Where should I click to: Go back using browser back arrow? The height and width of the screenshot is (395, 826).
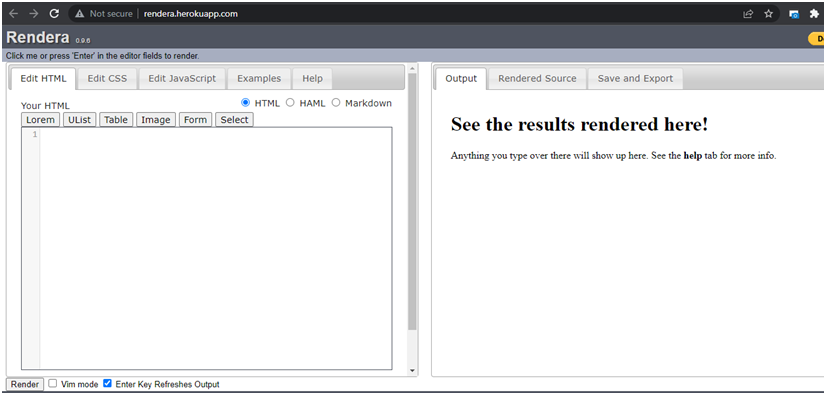point(14,14)
